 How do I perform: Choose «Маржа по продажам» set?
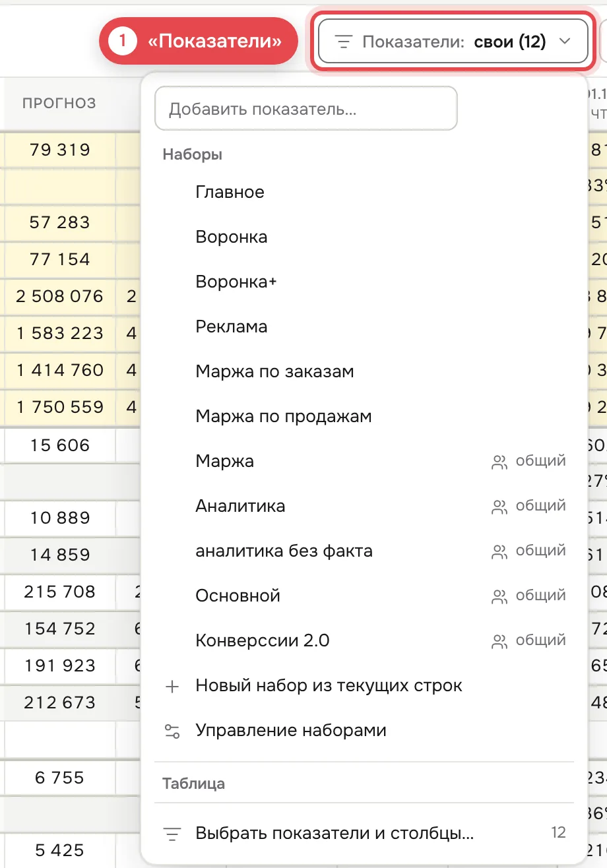(364, 416)
